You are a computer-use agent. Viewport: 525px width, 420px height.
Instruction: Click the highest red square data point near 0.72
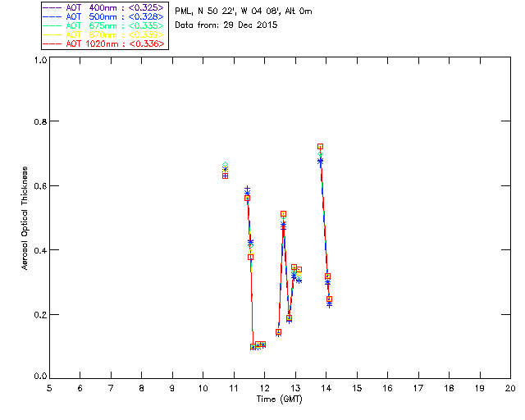click(x=320, y=146)
